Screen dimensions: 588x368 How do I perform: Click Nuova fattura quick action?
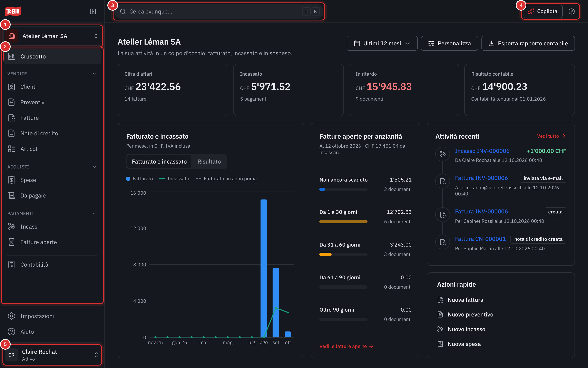pyautogui.click(x=460, y=300)
